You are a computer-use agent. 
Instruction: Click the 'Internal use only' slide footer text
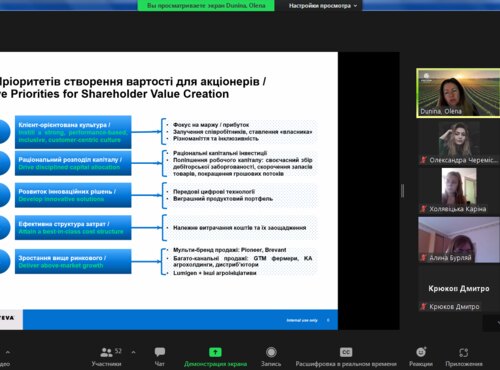[x=302, y=320]
